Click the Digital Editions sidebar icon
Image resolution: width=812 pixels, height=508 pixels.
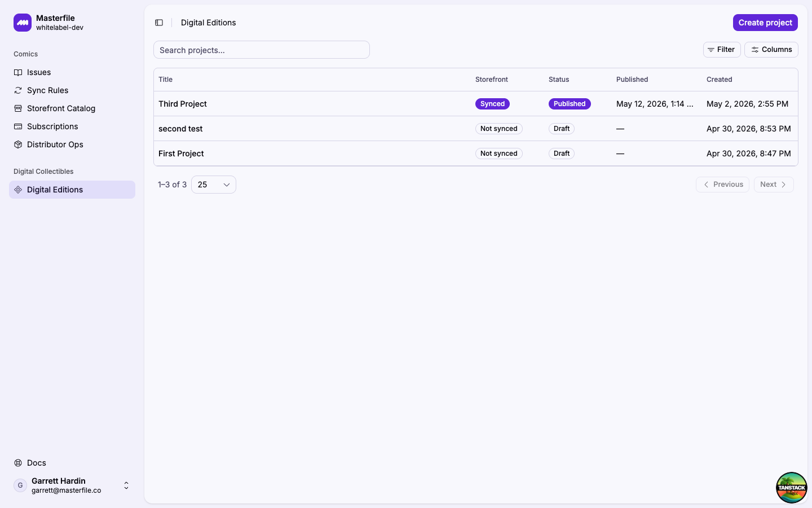(18, 190)
